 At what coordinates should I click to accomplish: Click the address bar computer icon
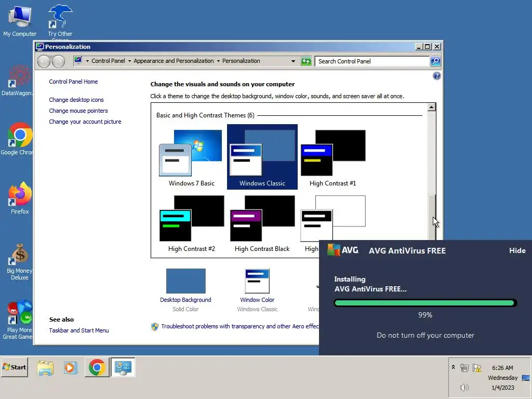[x=78, y=60]
